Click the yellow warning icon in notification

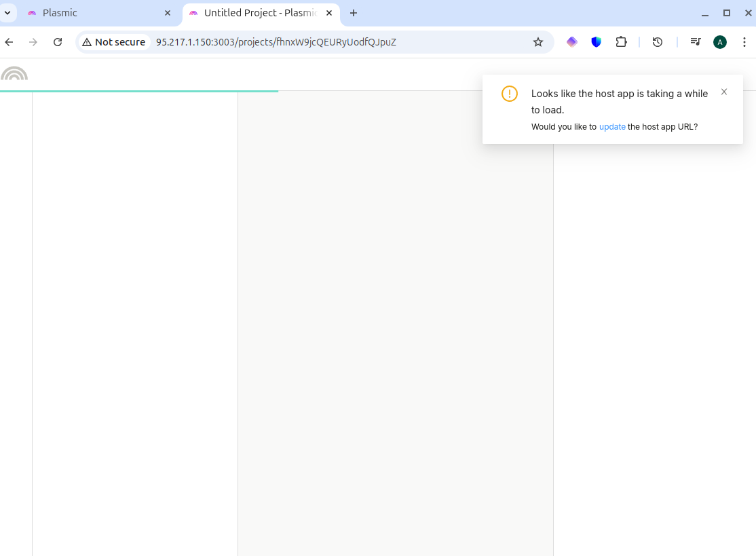point(510,94)
